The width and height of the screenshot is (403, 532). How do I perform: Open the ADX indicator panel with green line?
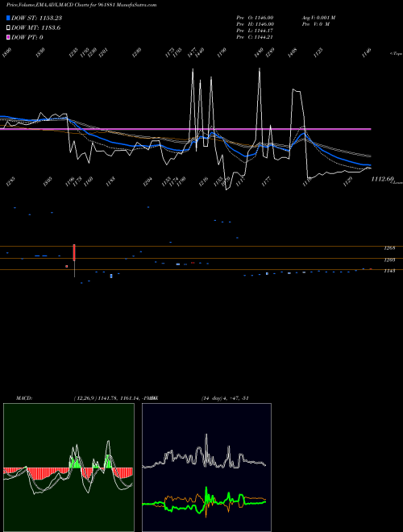point(206,468)
